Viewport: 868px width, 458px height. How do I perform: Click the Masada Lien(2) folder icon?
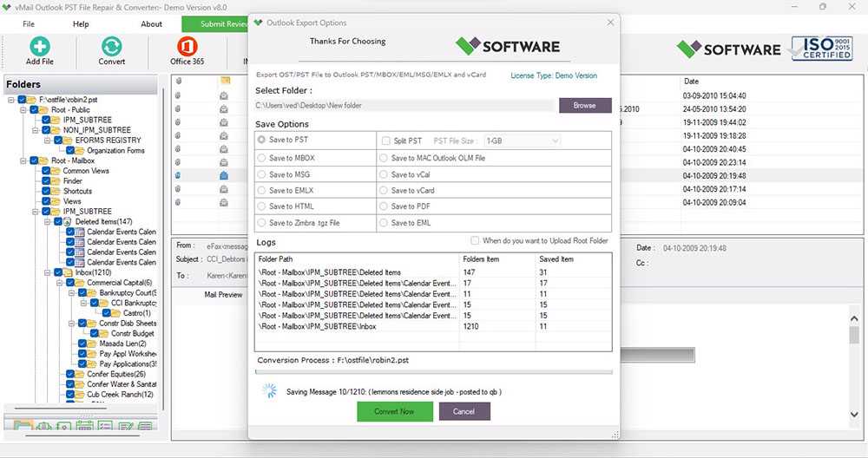tap(93, 343)
